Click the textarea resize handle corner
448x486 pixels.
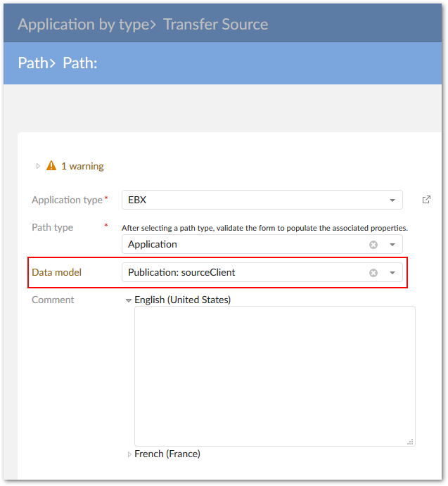click(x=409, y=441)
